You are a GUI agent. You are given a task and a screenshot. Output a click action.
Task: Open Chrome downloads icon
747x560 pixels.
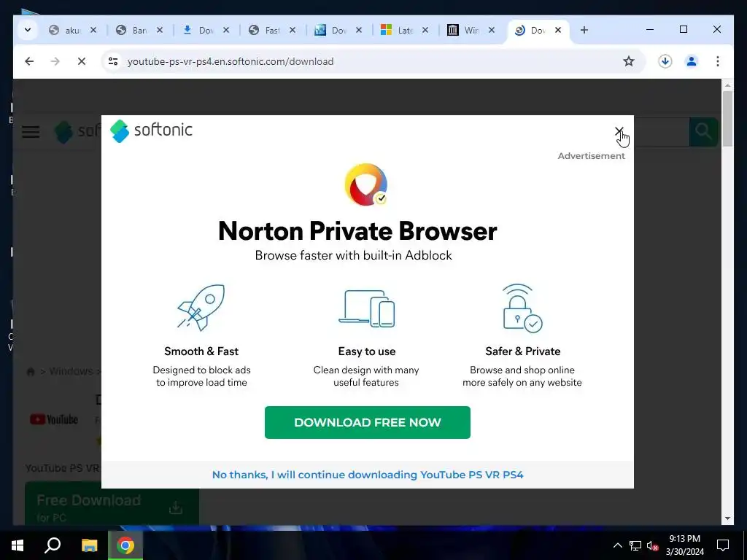[665, 61]
